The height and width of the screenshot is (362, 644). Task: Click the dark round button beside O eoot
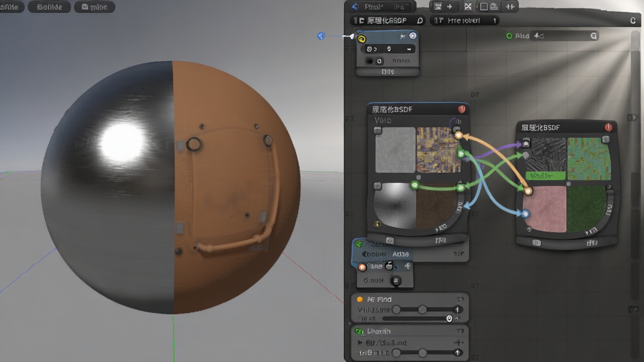396,281
